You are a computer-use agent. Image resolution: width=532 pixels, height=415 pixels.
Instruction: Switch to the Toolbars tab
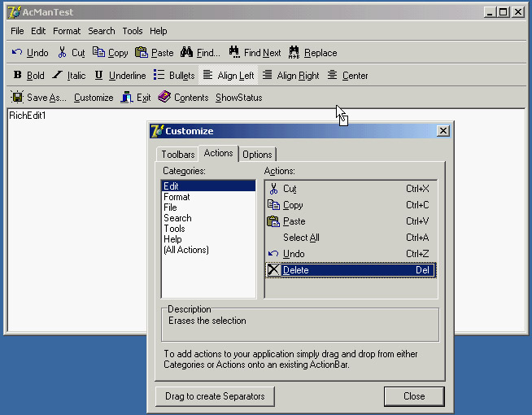coord(177,155)
